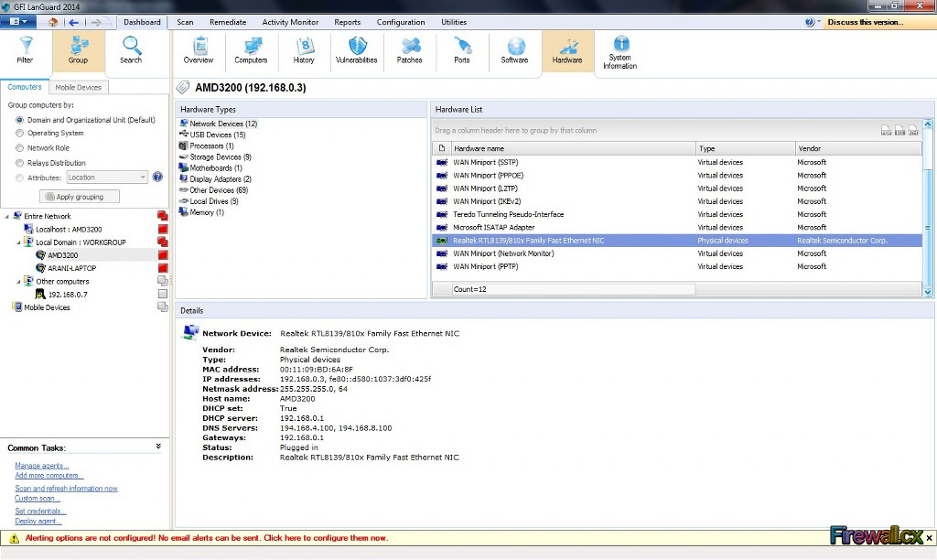Click the Set credentials link
The width and height of the screenshot is (937, 560).
[40, 511]
